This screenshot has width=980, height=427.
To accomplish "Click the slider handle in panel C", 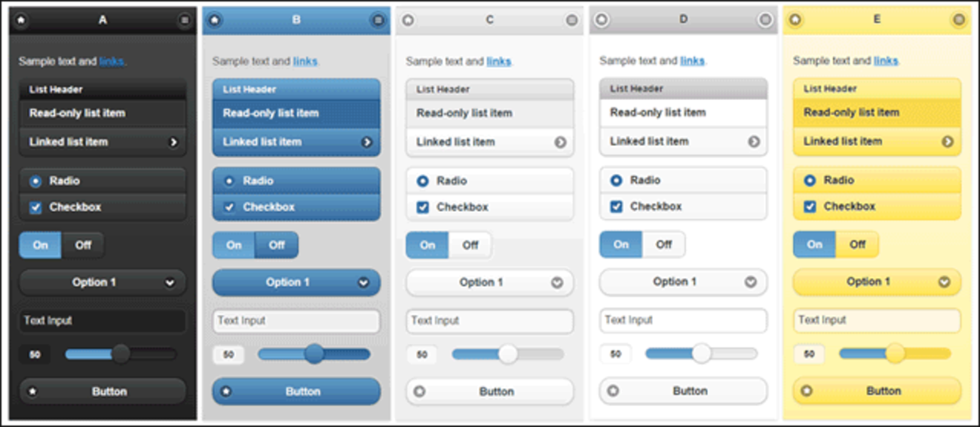I will (x=508, y=354).
